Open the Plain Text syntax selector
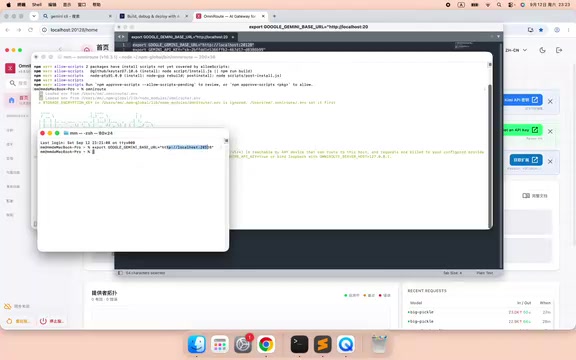This screenshot has width=576, height=360. tap(485, 273)
